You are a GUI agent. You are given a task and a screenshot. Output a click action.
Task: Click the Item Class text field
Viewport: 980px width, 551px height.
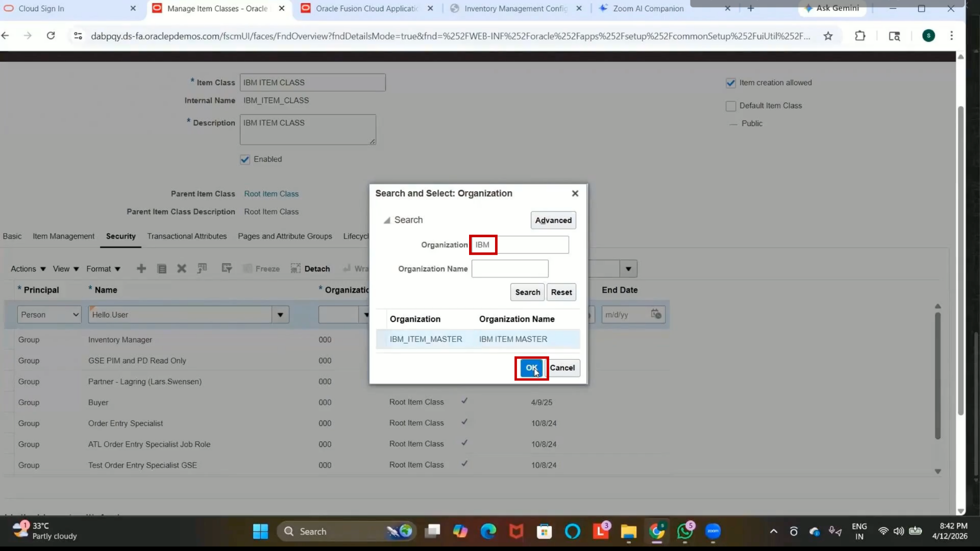tap(312, 83)
